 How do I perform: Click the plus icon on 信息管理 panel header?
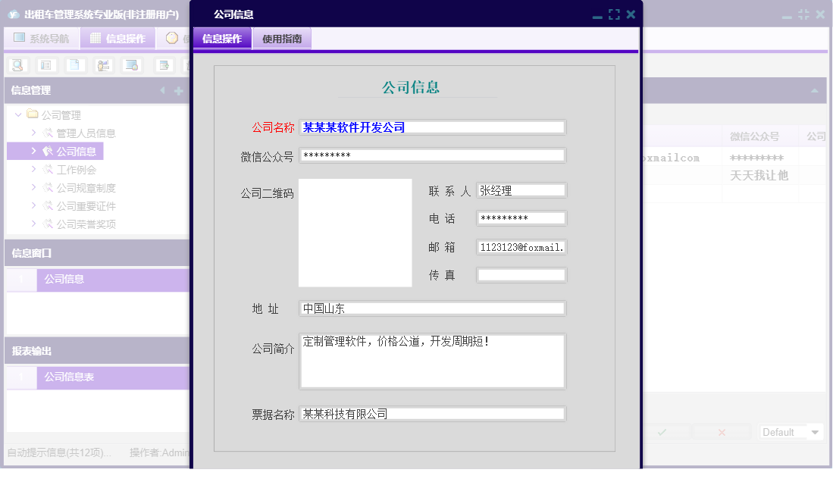[177, 89]
